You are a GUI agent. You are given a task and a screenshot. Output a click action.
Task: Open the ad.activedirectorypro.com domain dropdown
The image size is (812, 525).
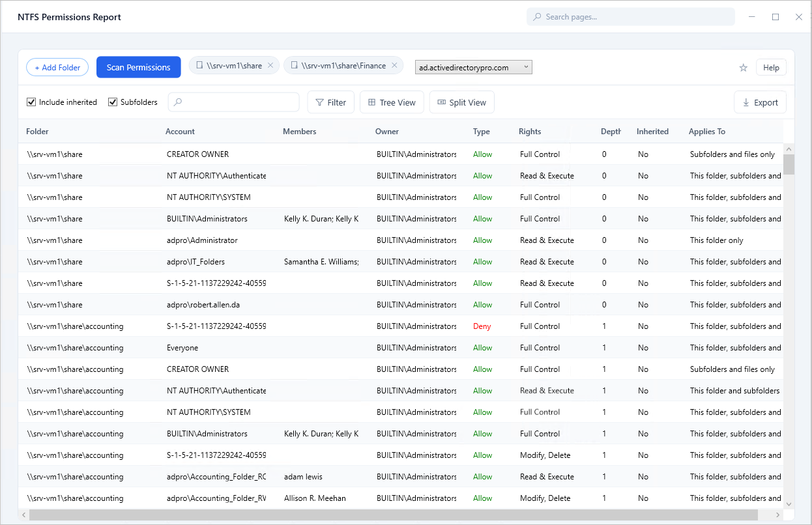click(474, 67)
